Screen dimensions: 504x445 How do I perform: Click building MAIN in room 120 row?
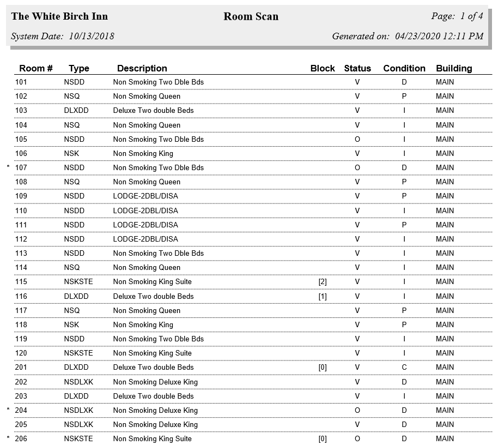pos(445,353)
